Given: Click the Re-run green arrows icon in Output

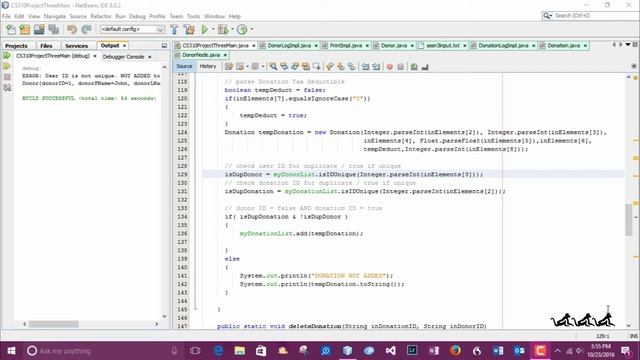Looking at the screenshot, I should click(7, 56).
